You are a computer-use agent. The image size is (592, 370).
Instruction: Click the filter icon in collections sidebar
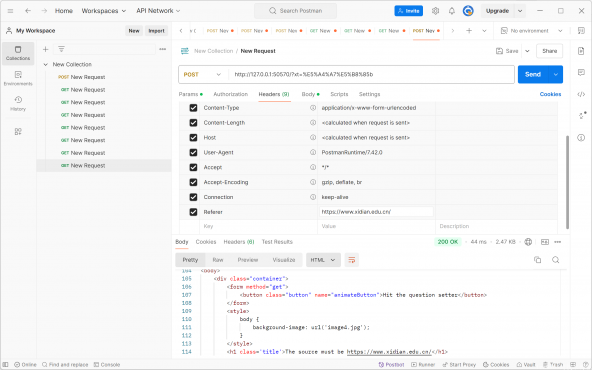coord(61,49)
